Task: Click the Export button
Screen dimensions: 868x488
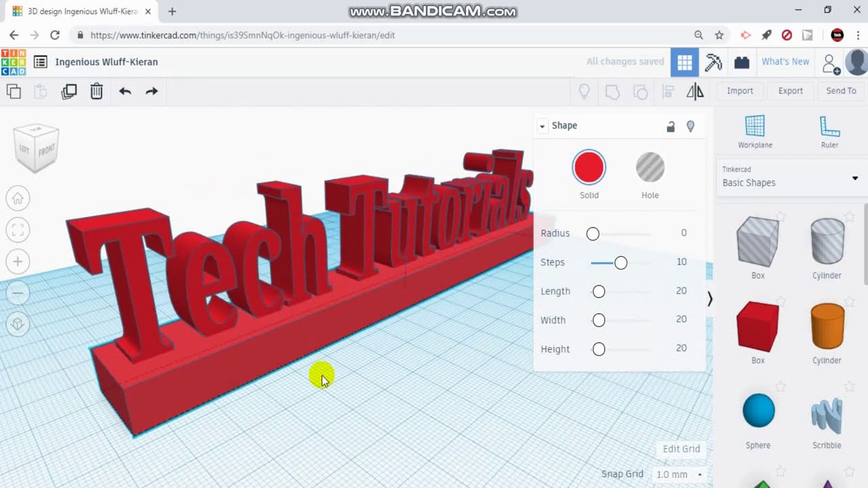Action: click(x=791, y=91)
